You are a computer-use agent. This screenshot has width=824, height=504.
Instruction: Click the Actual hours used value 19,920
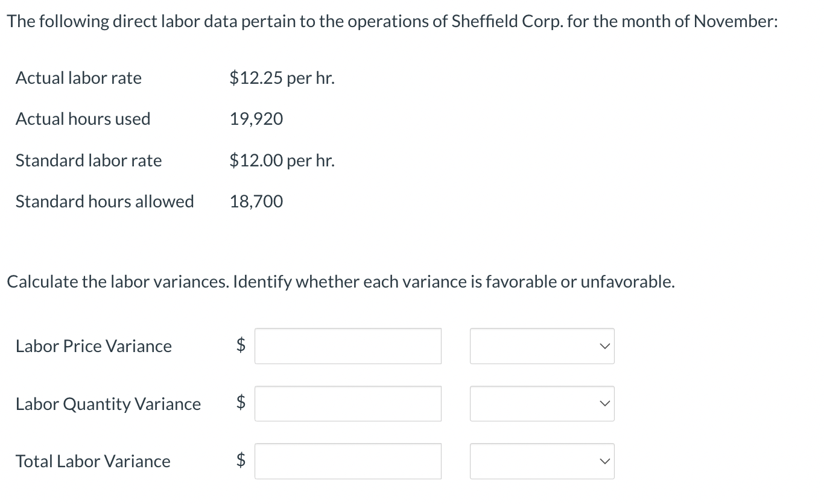point(256,119)
